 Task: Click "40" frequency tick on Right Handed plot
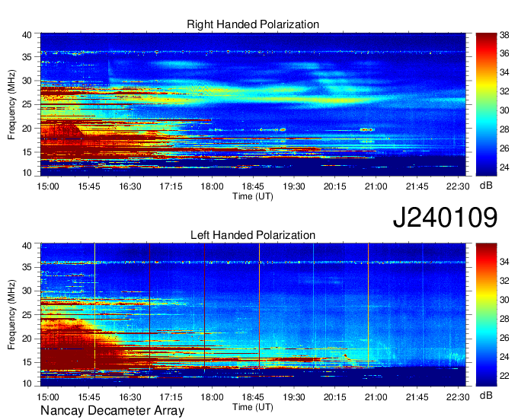click(x=27, y=35)
